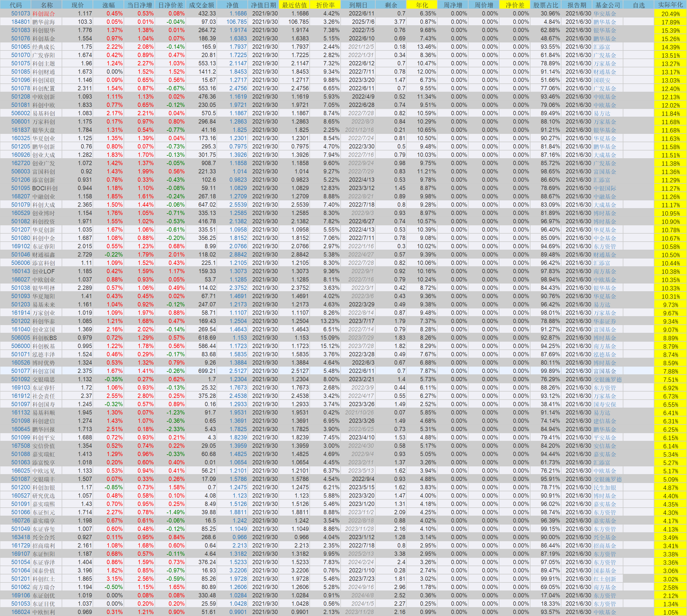Click the 华安基金 company link
687x616 pixels.
pyautogui.click(x=605, y=14)
